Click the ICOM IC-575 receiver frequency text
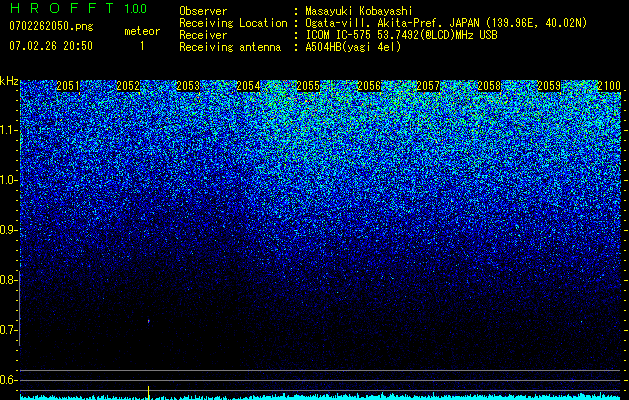Viewport: 629px width, 400px height. 401,35
